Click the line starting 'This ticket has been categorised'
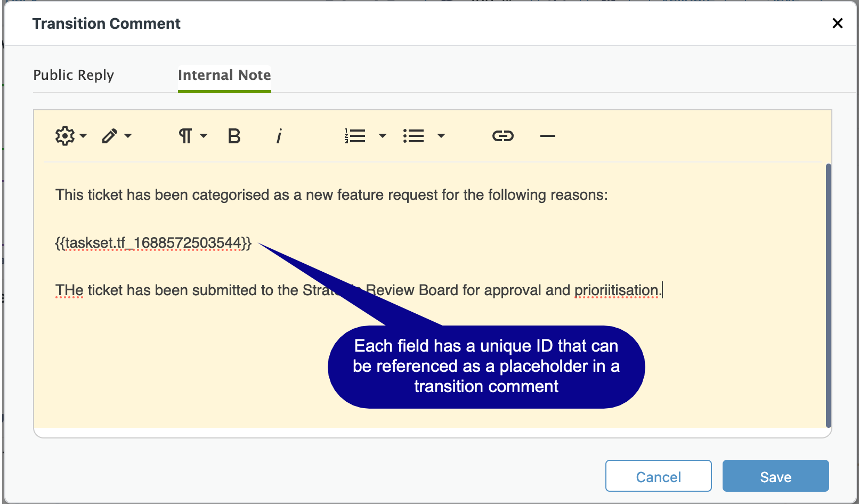This screenshot has height=504, width=859. pos(331,195)
